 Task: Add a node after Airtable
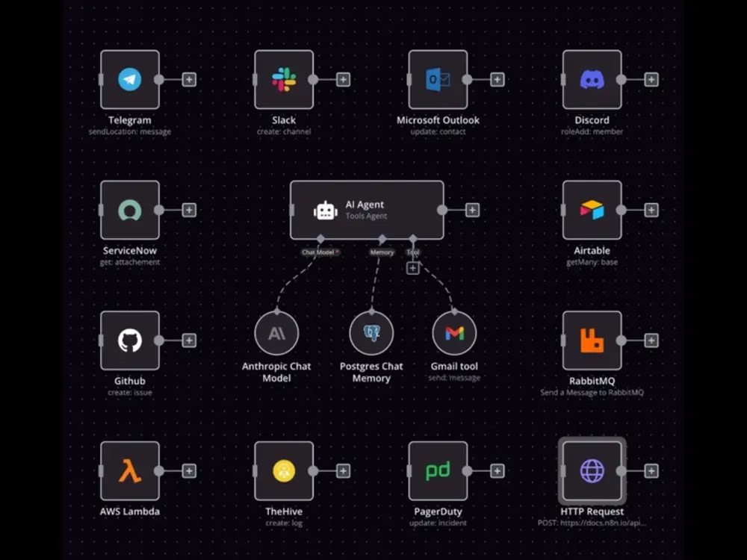(x=651, y=210)
